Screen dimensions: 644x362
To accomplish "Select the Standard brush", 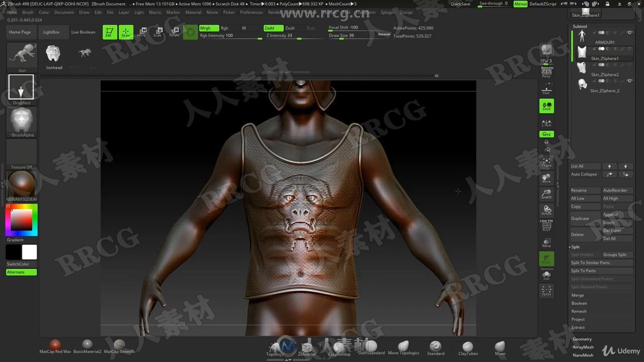I will (x=436, y=348).
